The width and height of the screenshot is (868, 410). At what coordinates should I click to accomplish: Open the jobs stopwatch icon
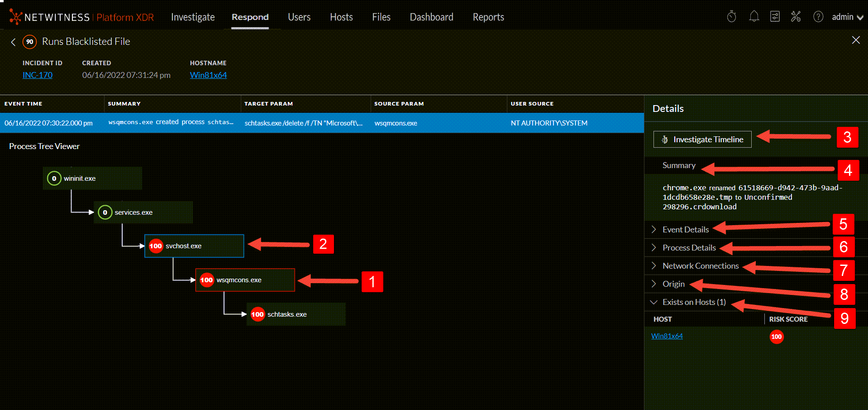731,17
